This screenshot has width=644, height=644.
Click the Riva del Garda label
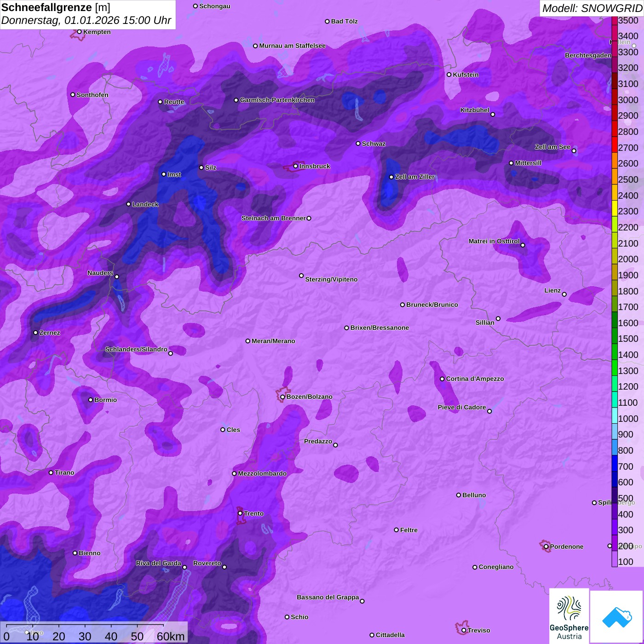(159, 563)
